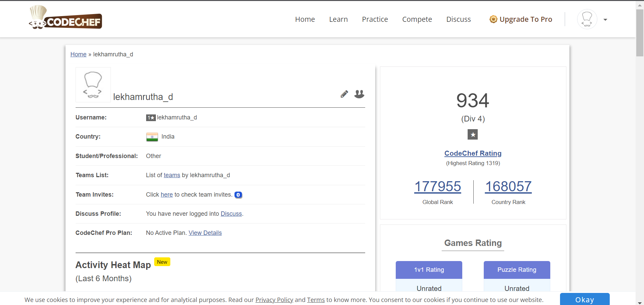Open the CodeChef Rating link
644x305 pixels.
click(473, 153)
